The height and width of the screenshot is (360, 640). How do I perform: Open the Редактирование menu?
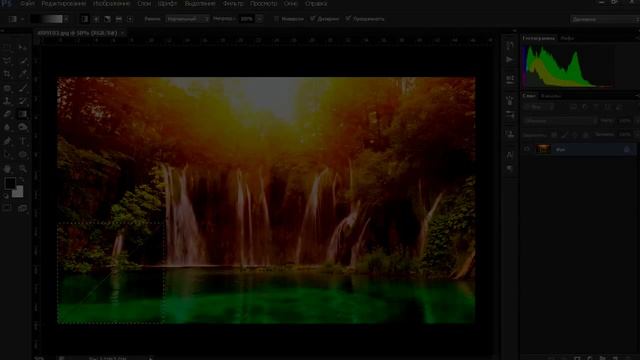(64, 4)
